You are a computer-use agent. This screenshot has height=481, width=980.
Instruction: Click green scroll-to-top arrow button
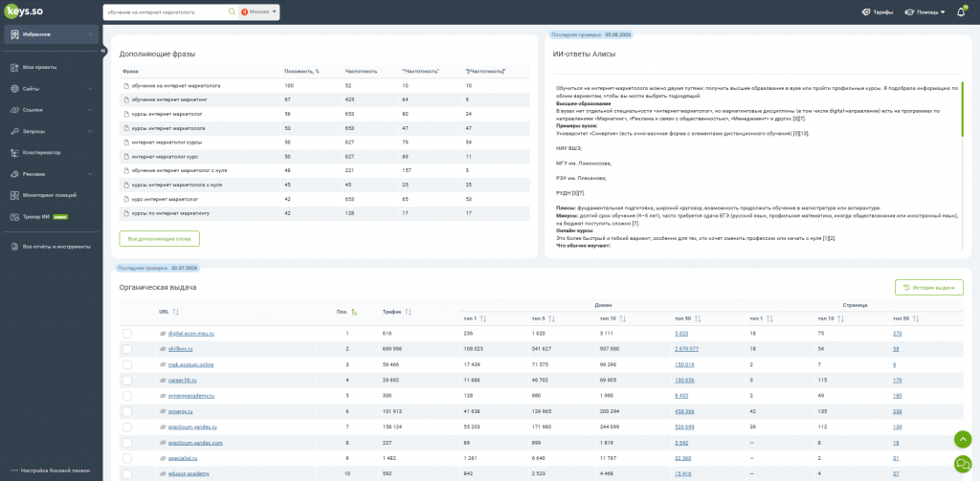point(963,440)
